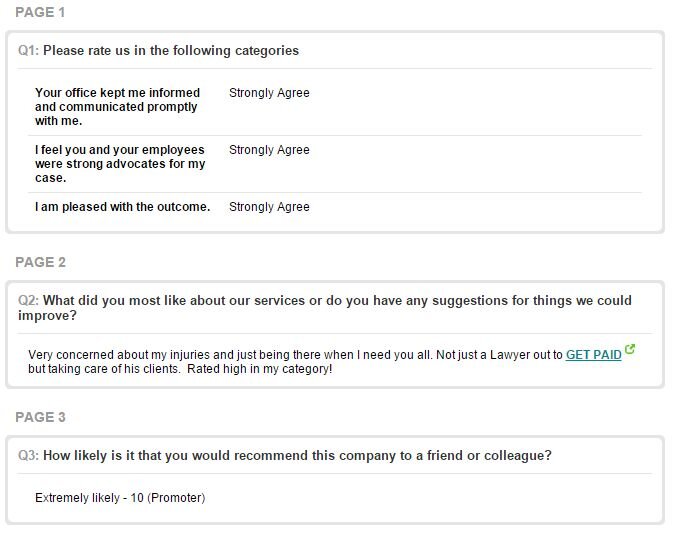Open the GET PAID hyperlink
This screenshot has width=675, height=534.
[594, 355]
